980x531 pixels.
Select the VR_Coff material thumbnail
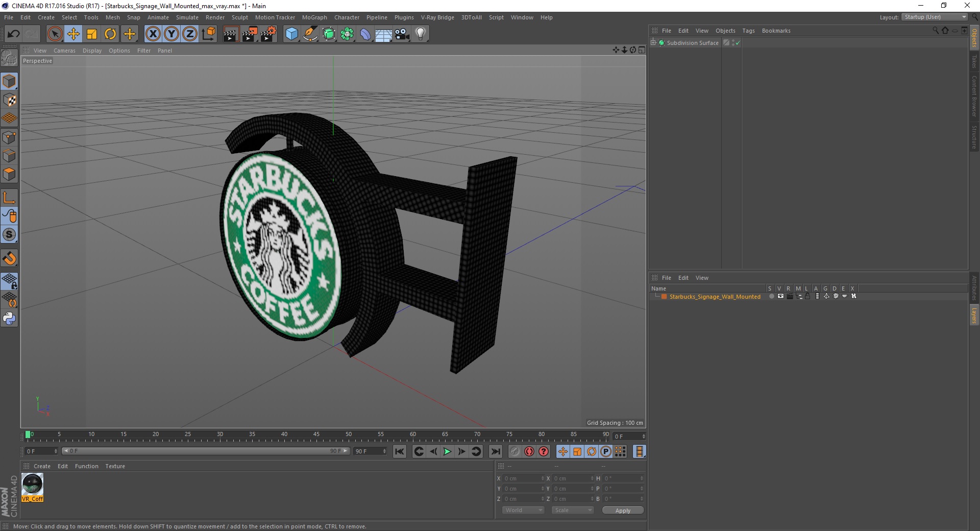click(32, 487)
